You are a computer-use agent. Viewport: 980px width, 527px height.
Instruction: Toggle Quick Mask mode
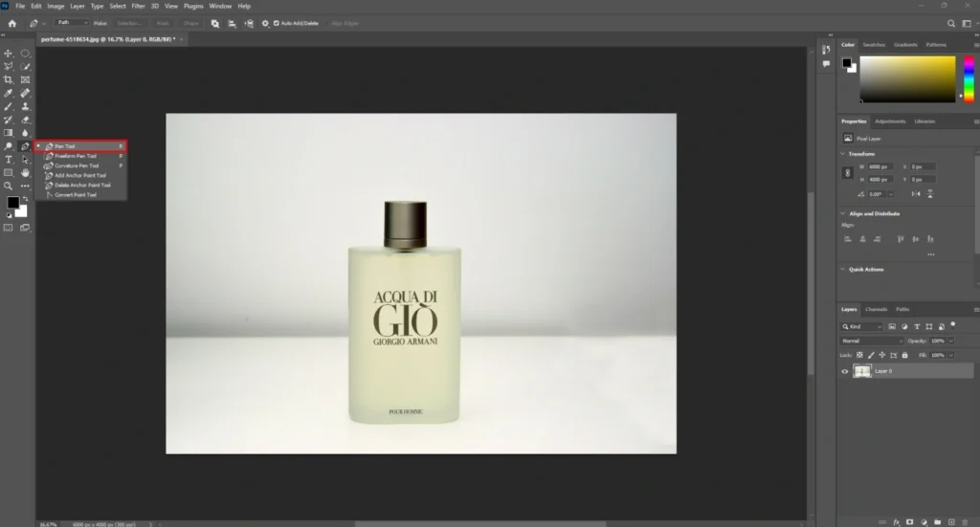(x=8, y=228)
